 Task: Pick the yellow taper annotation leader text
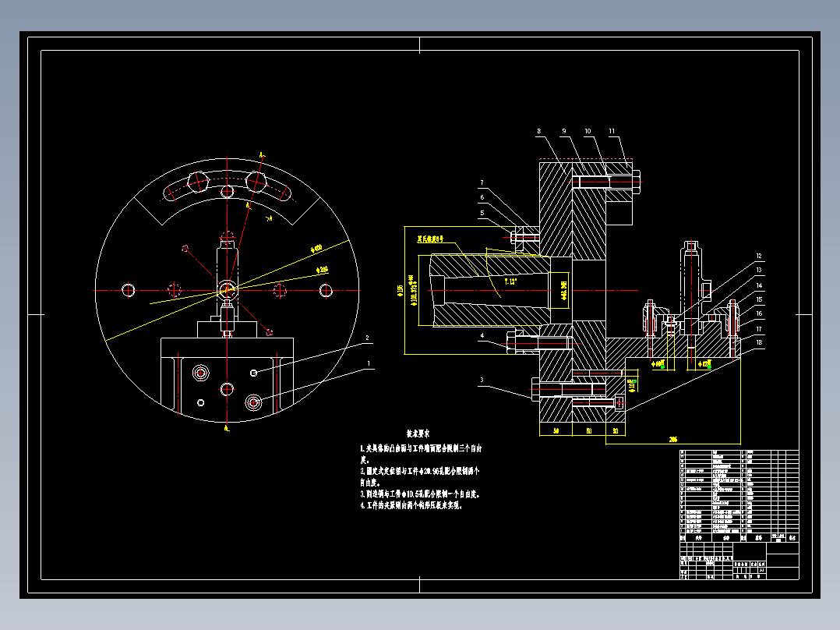click(x=430, y=239)
